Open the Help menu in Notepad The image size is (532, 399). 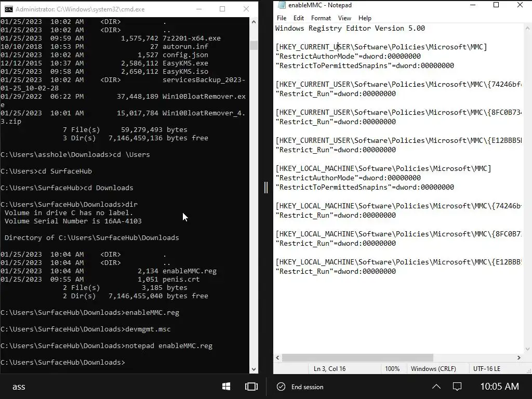[x=365, y=18]
